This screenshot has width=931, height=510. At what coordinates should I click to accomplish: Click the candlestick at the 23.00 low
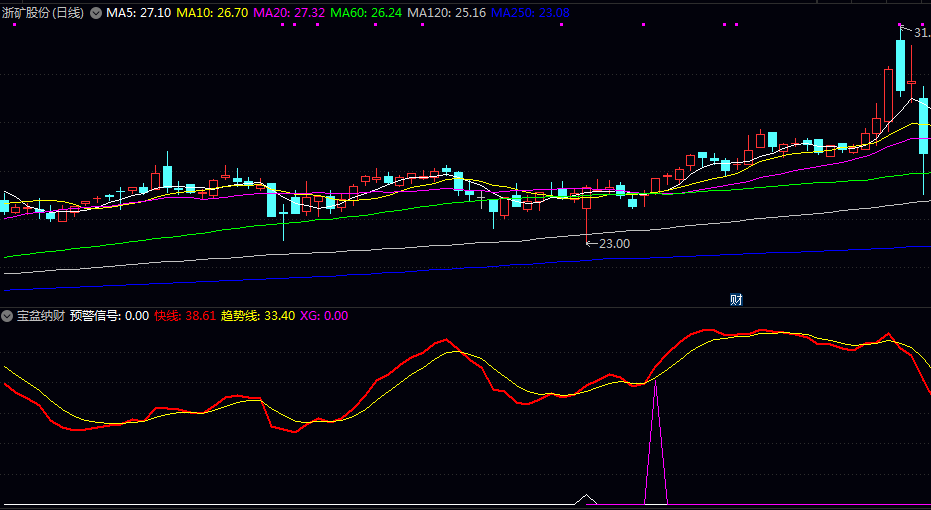coord(587,205)
